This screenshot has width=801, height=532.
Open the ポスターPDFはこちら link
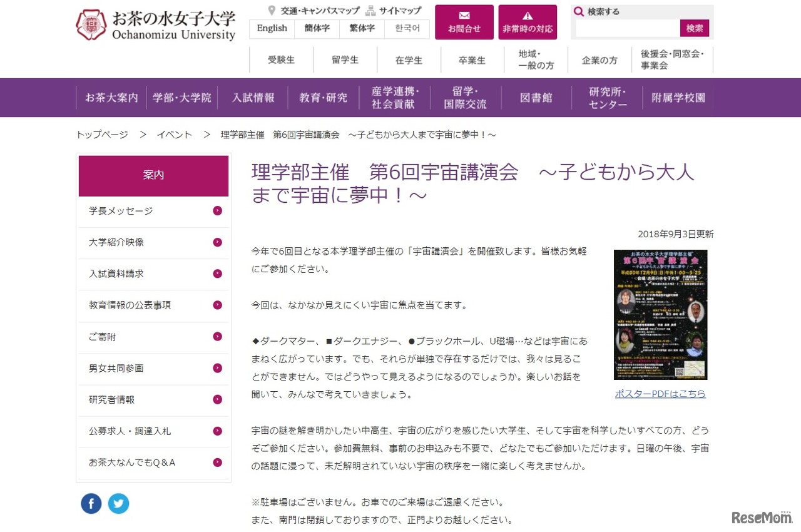[659, 394]
